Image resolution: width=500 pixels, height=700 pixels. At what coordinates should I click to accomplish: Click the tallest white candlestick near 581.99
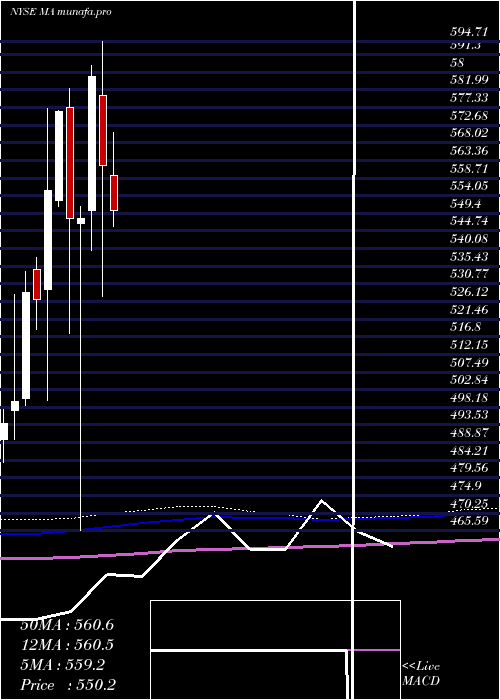coord(92,143)
